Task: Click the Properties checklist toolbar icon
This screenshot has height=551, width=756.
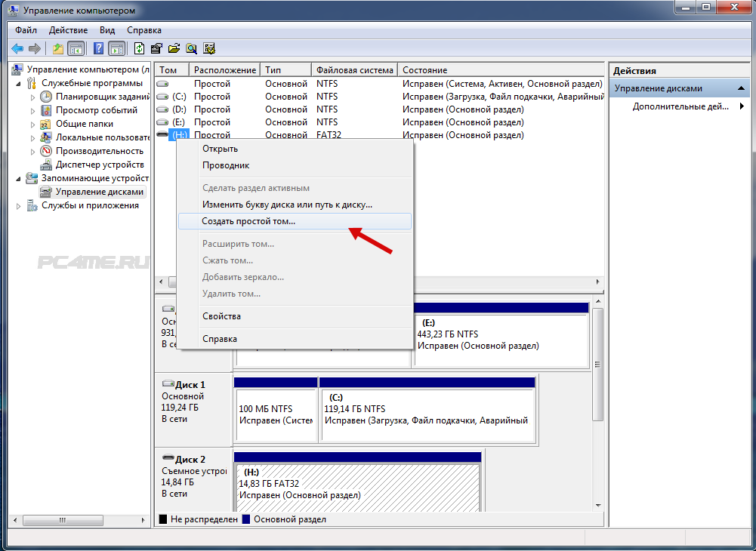Action: coord(157,48)
